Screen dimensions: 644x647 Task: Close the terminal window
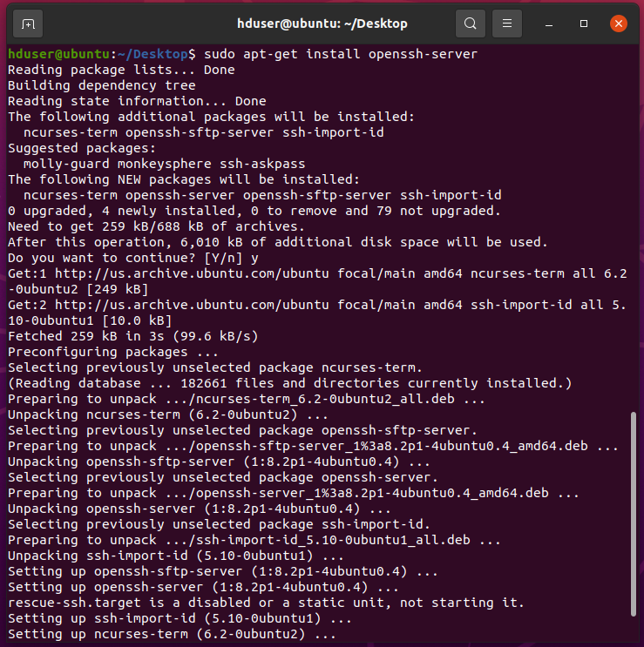pyautogui.click(x=619, y=24)
